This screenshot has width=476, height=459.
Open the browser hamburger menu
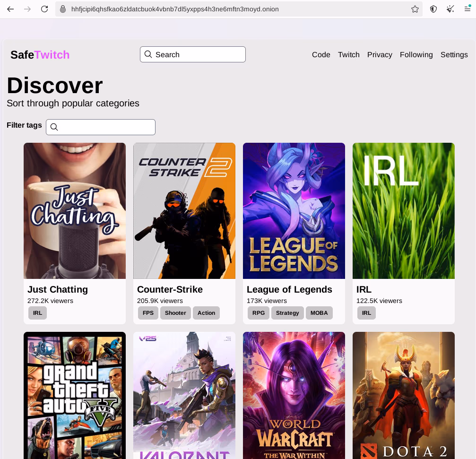click(x=467, y=9)
